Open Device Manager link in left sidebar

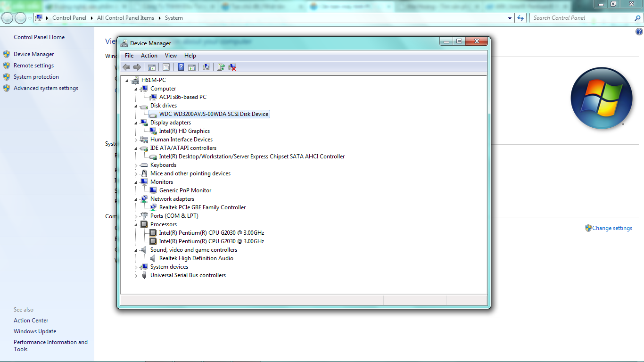point(33,54)
